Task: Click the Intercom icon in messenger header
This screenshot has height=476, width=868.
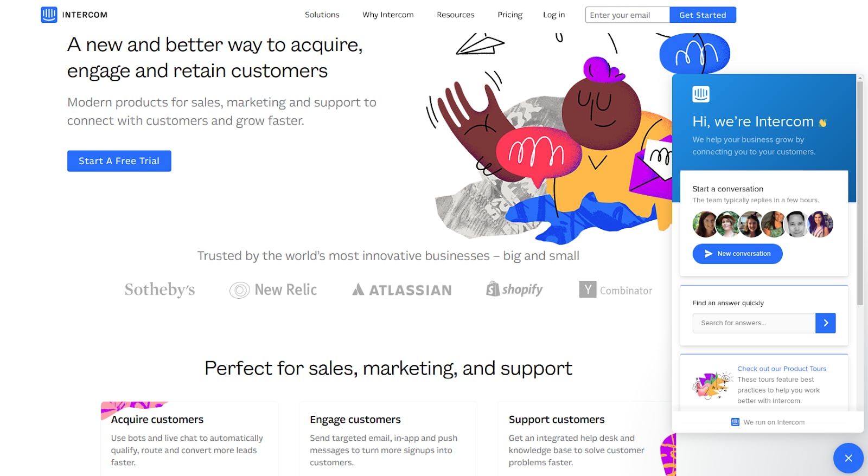Action: pyautogui.click(x=700, y=94)
